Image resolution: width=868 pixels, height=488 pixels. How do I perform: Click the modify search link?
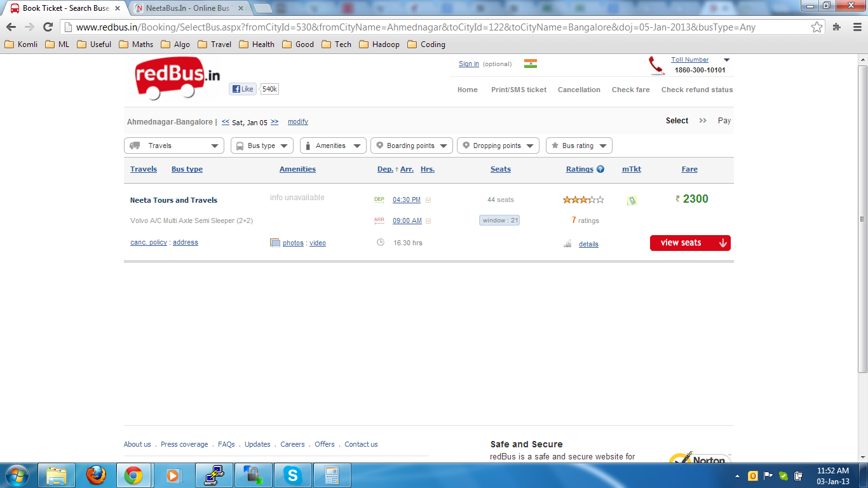coord(298,121)
